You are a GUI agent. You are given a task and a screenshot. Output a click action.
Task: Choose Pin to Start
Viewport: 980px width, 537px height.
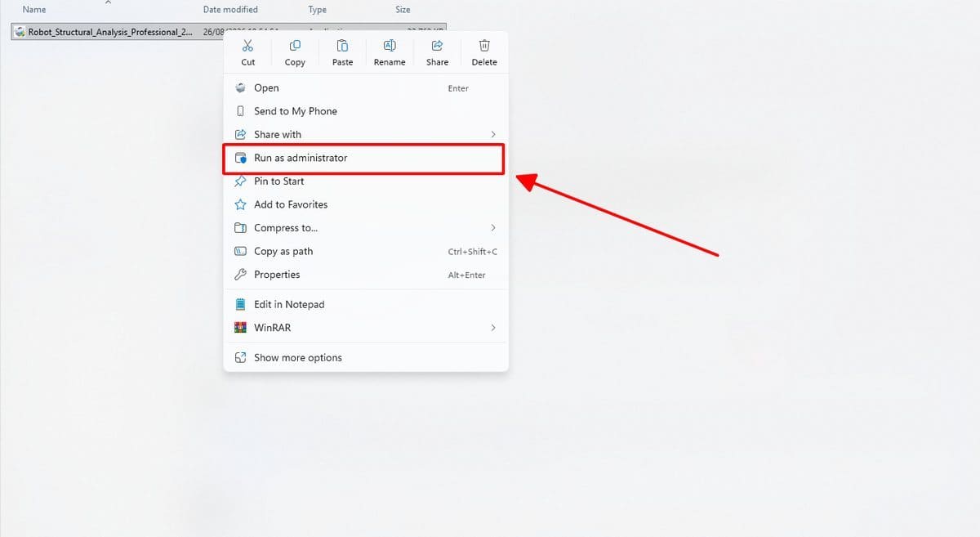(366, 181)
